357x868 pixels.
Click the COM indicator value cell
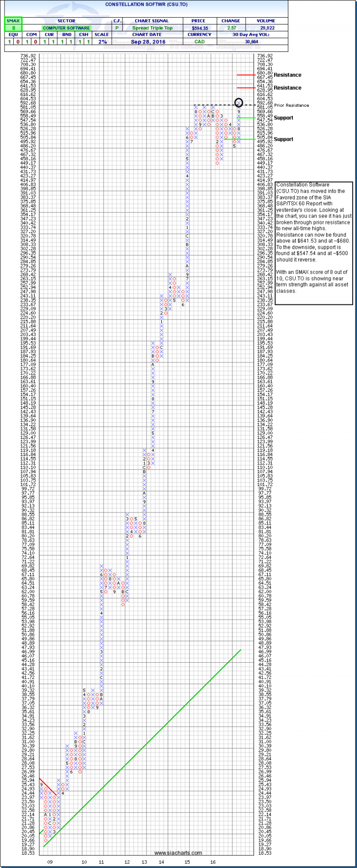[31, 42]
